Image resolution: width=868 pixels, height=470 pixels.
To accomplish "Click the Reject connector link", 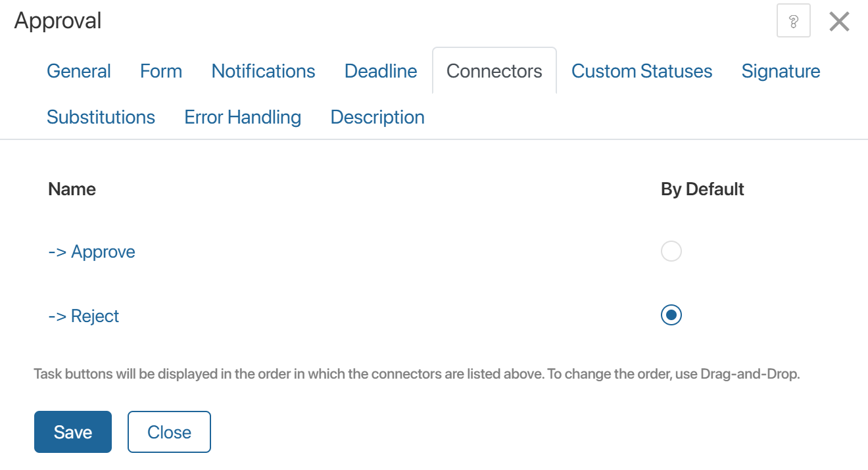I will (x=84, y=316).
